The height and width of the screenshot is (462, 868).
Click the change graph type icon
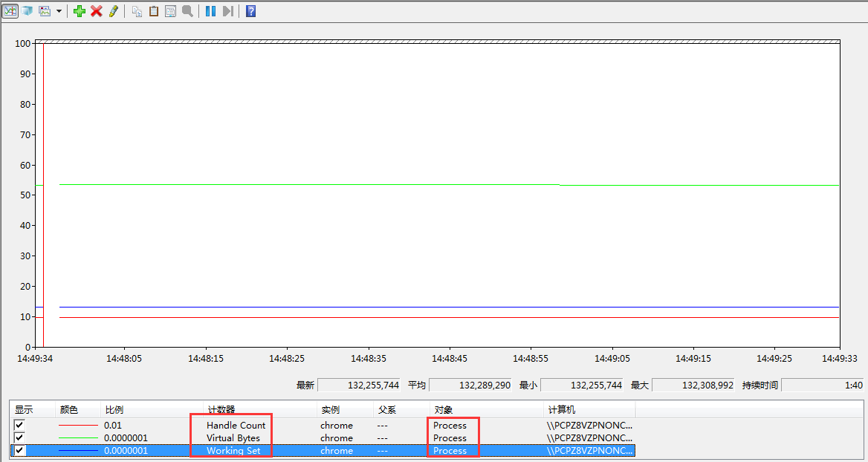coord(45,11)
